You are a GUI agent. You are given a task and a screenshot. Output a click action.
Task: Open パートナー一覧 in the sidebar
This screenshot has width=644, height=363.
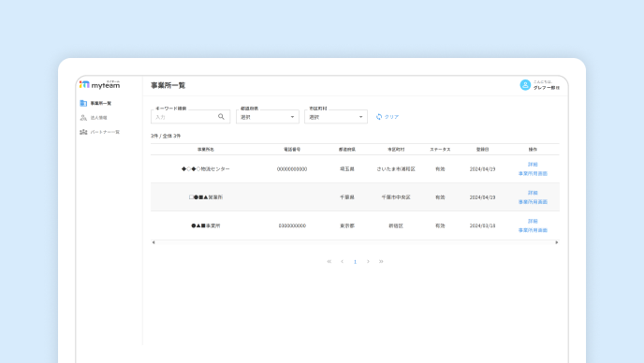tap(100, 132)
